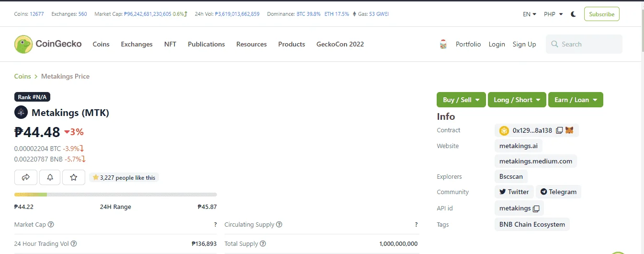
Task: Click the 12677 coins count link
Action: [x=37, y=14]
